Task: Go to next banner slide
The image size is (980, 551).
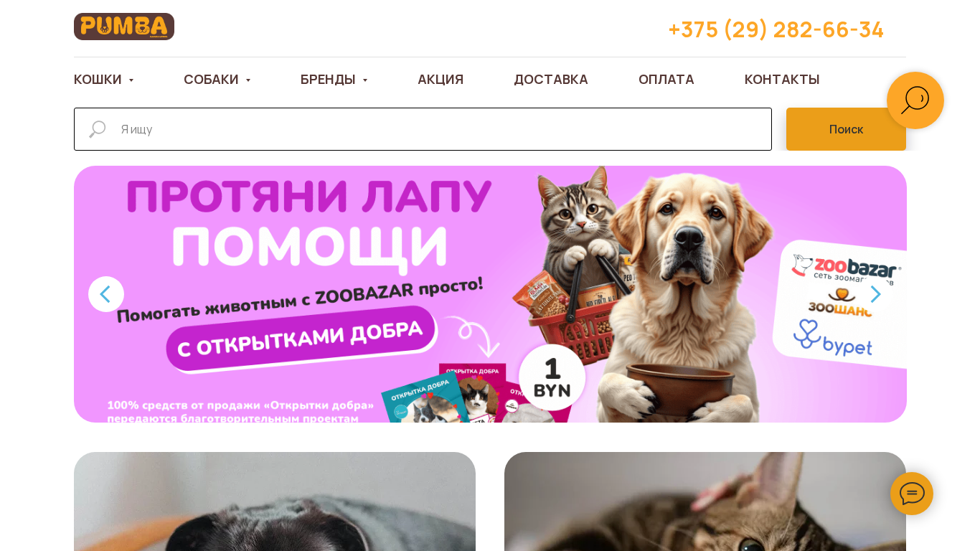Action: tap(875, 294)
